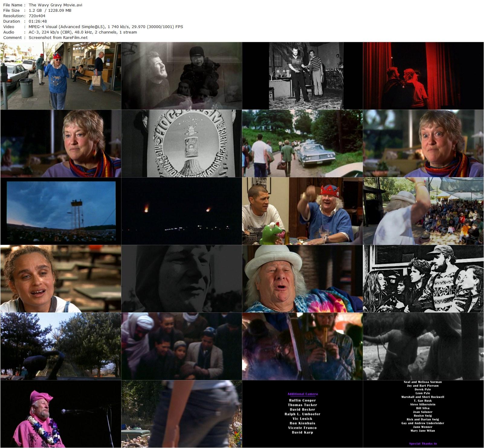Click the woman with rainbow scarf interview thumbnail
The height and width of the screenshot is (448, 484).
[x=60, y=144]
